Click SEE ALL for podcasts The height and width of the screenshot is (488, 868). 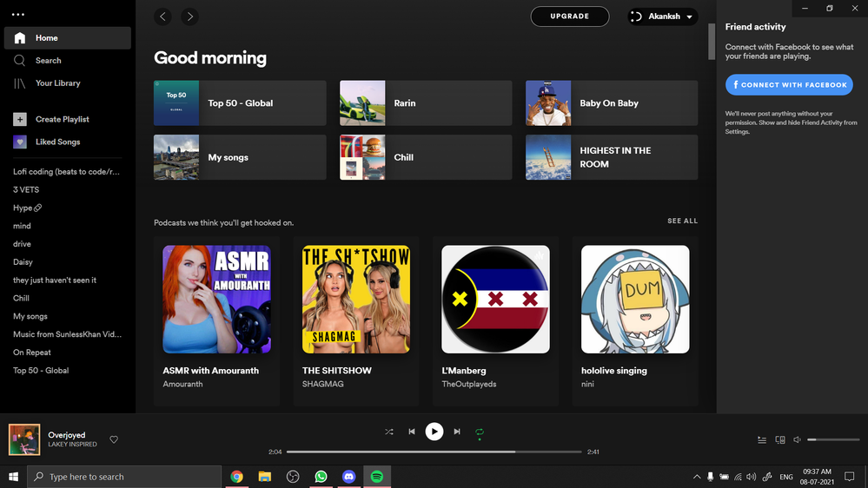682,221
